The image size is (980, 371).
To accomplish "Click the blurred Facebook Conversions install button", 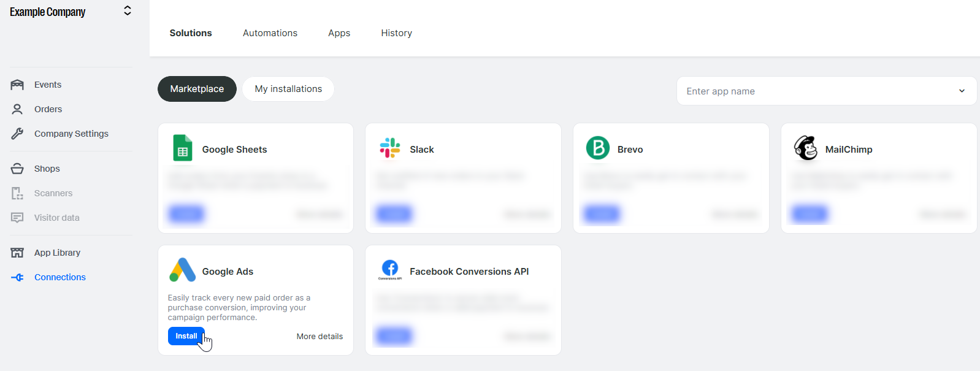I will point(394,336).
